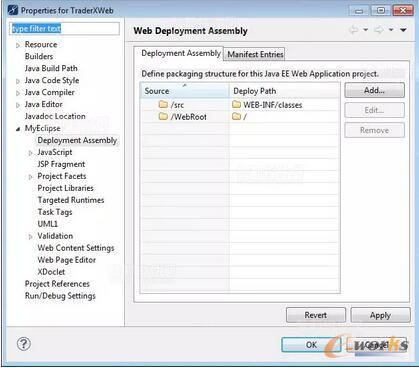Select UML1 in the tree
The height and width of the screenshot is (368, 419).
(47, 224)
